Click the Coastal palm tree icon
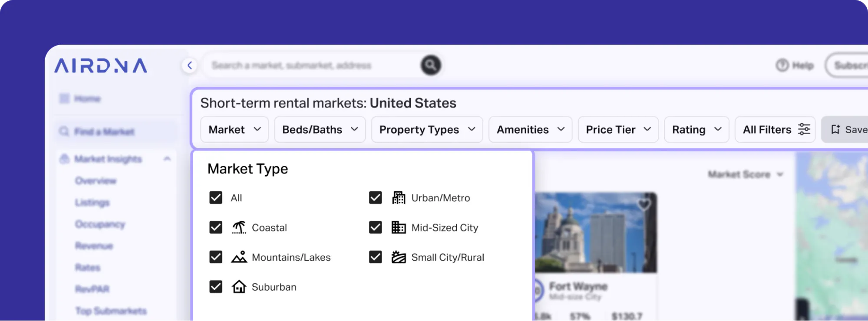 [239, 227]
